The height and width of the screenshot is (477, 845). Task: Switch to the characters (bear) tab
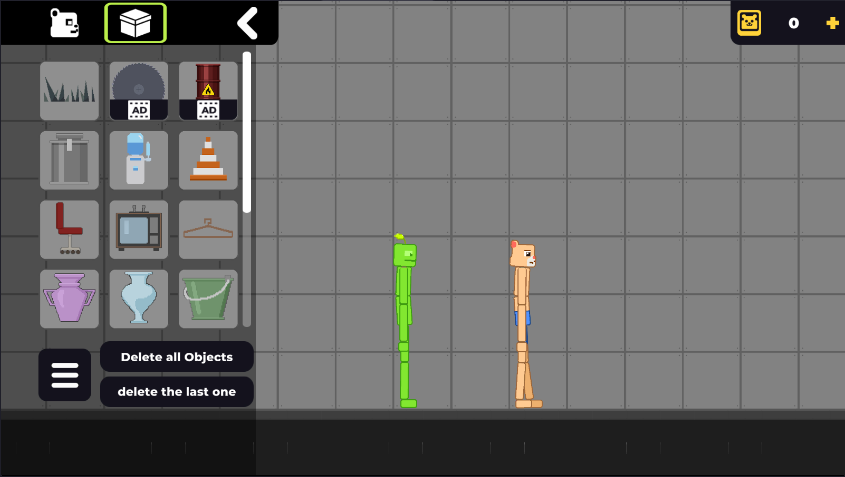pyautogui.click(x=65, y=23)
